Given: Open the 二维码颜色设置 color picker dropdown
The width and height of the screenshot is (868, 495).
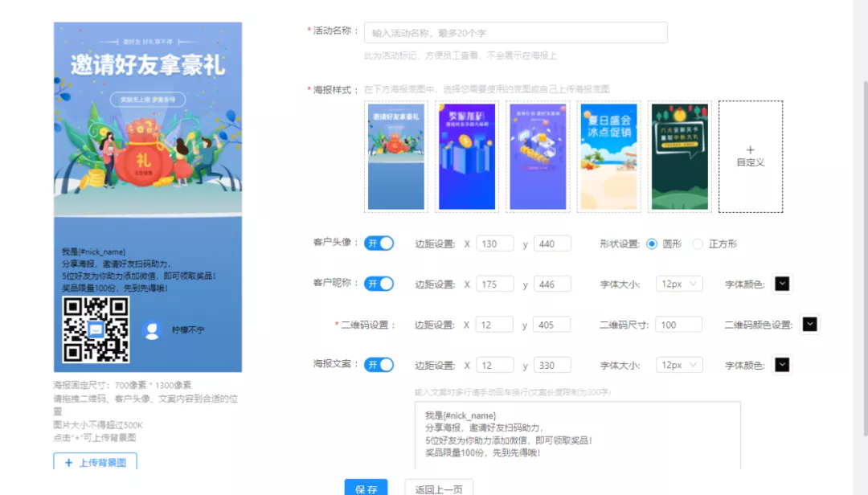Looking at the screenshot, I should point(809,324).
